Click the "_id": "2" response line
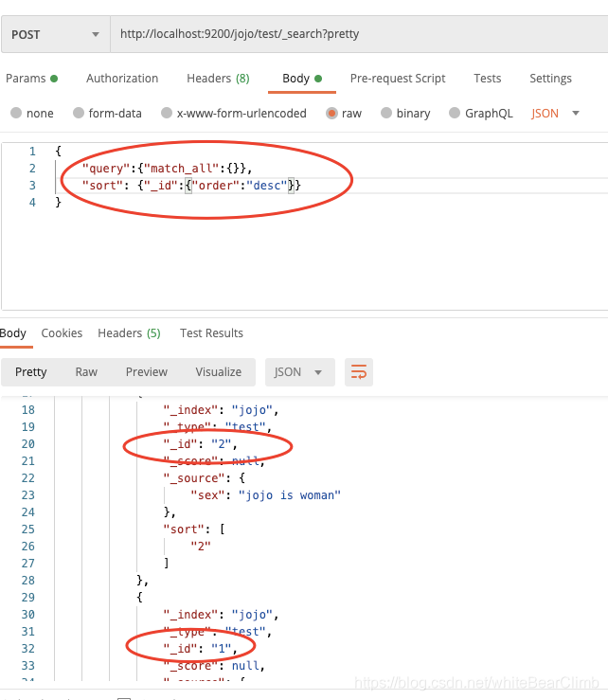The height and width of the screenshot is (700, 608). (200, 443)
